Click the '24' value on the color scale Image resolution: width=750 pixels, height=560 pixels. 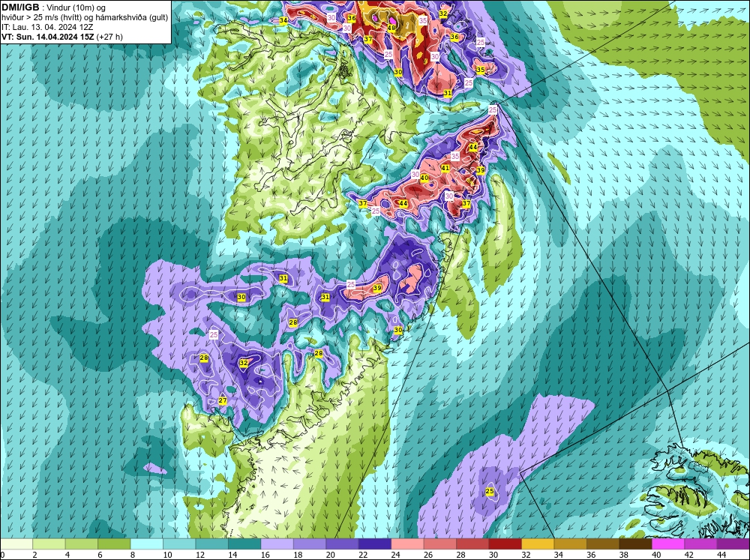pos(395,555)
